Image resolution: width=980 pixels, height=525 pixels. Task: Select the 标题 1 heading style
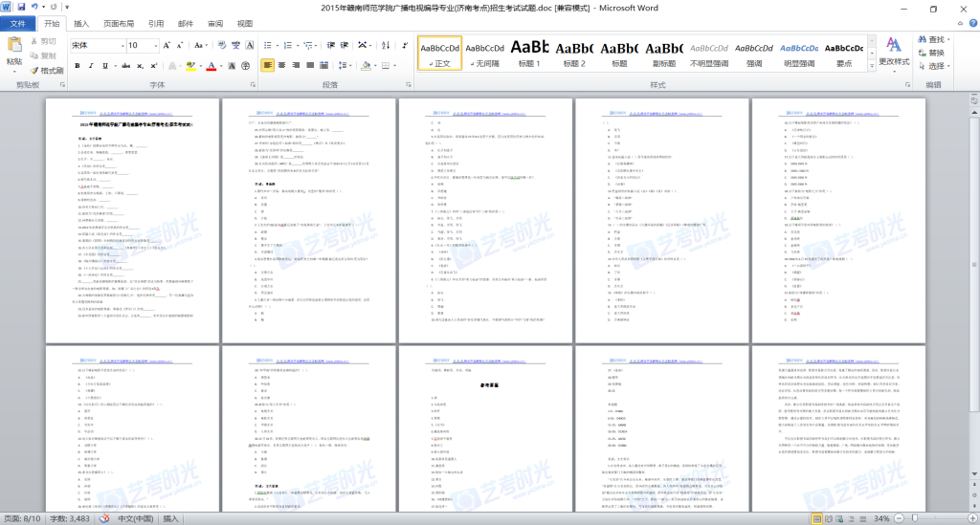(529, 53)
